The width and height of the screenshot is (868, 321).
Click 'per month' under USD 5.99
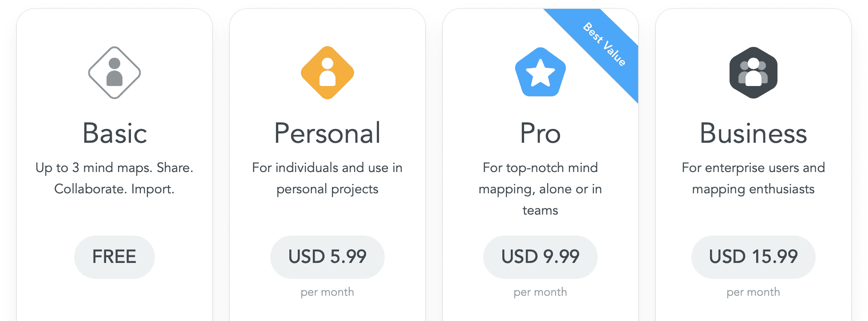point(327,292)
